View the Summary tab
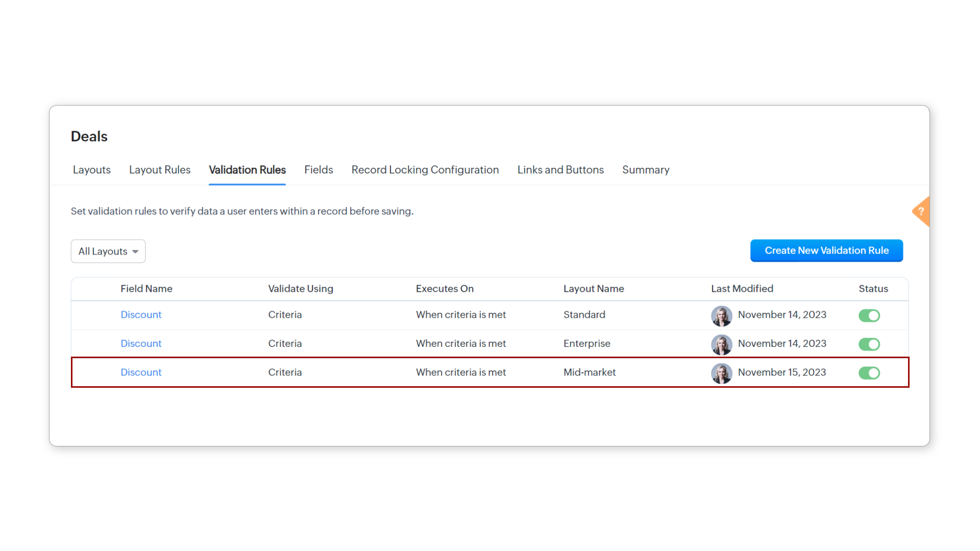 (x=646, y=170)
